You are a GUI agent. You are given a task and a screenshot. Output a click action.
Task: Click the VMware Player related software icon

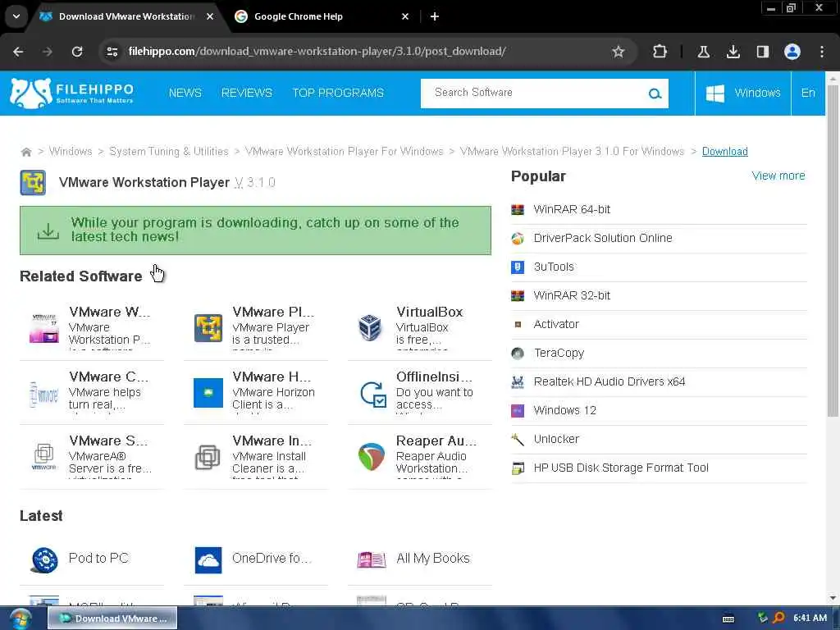(x=208, y=328)
